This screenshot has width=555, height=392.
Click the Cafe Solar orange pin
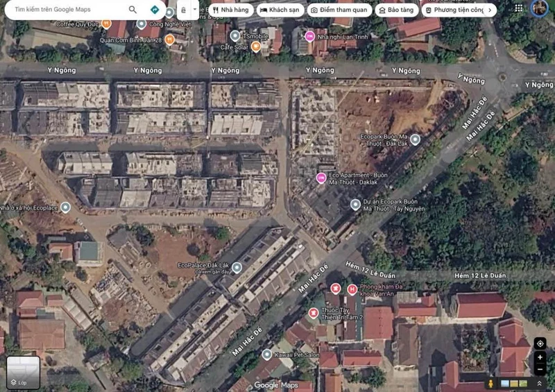pos(255,46)
